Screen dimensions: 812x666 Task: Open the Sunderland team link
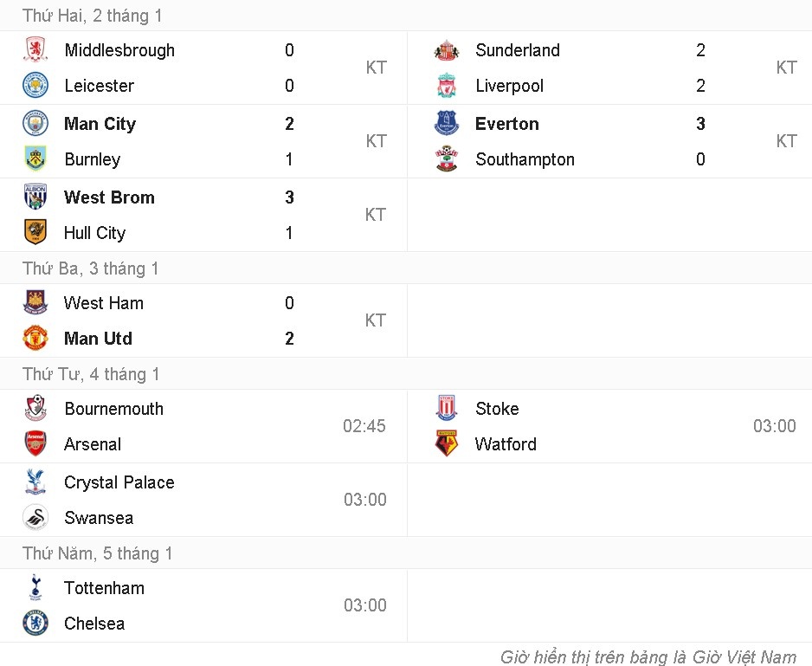(517, 50)
